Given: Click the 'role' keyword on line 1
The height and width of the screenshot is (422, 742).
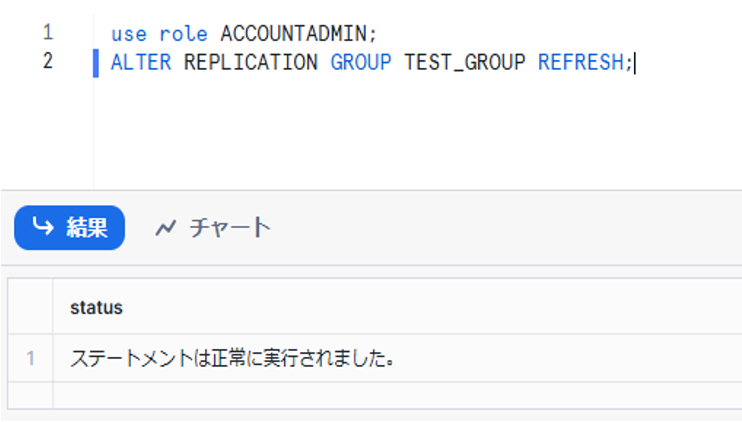Looking at the screenshot, I should (183, 33).
